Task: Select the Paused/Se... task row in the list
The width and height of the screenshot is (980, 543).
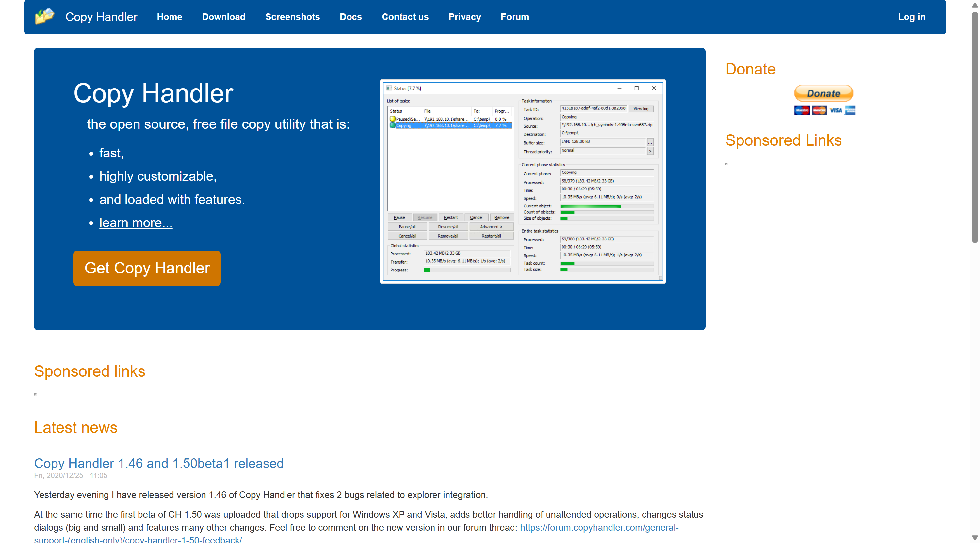Action: click(450, 119)
